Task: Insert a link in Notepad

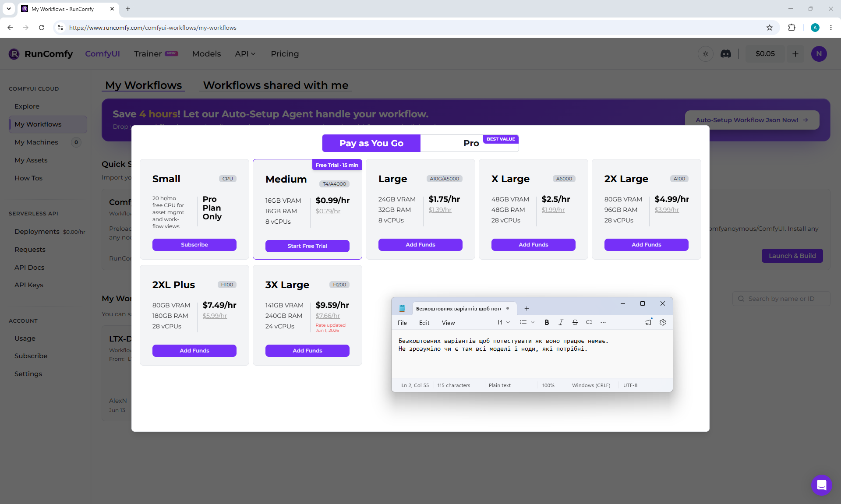Action: (589, 322)
